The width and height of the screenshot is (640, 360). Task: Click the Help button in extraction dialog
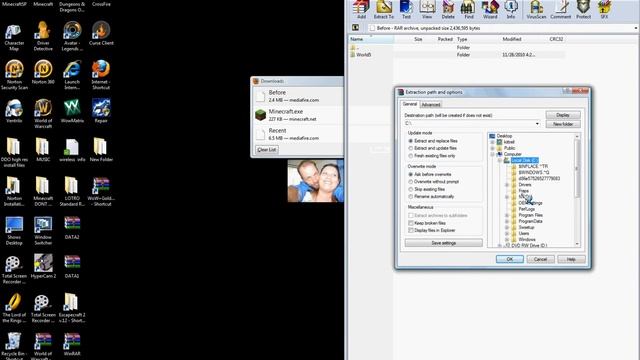[x=571, y=259]
